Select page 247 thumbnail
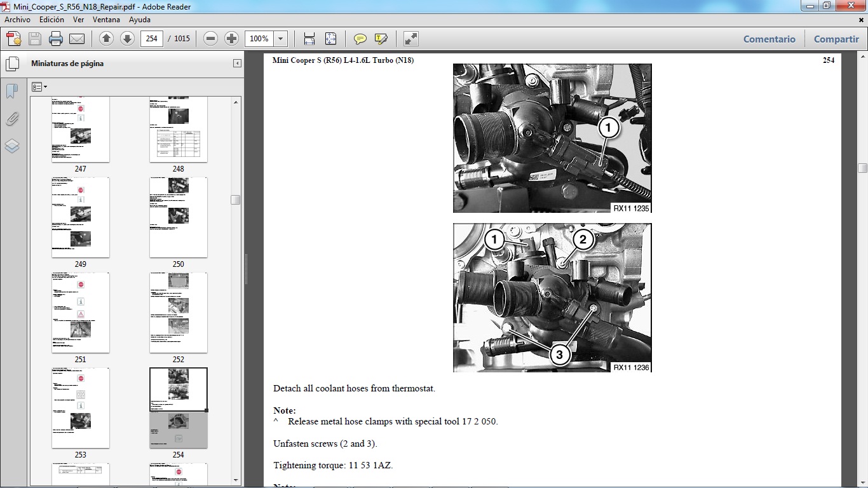Screen dimensions: 868x488 (x=80, y=130)
